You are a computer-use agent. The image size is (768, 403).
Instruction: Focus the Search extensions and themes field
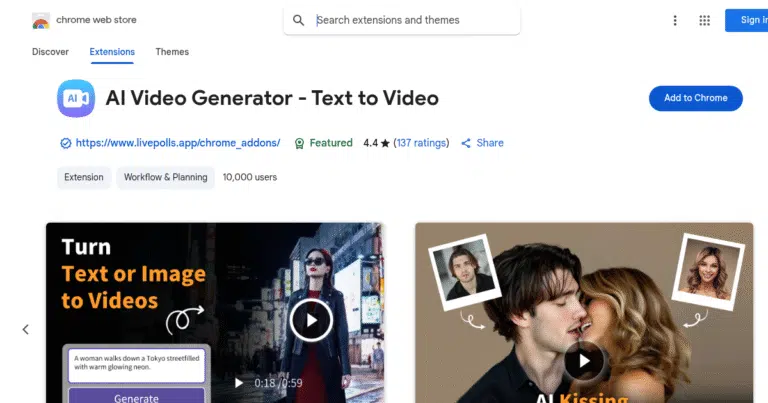410,20
